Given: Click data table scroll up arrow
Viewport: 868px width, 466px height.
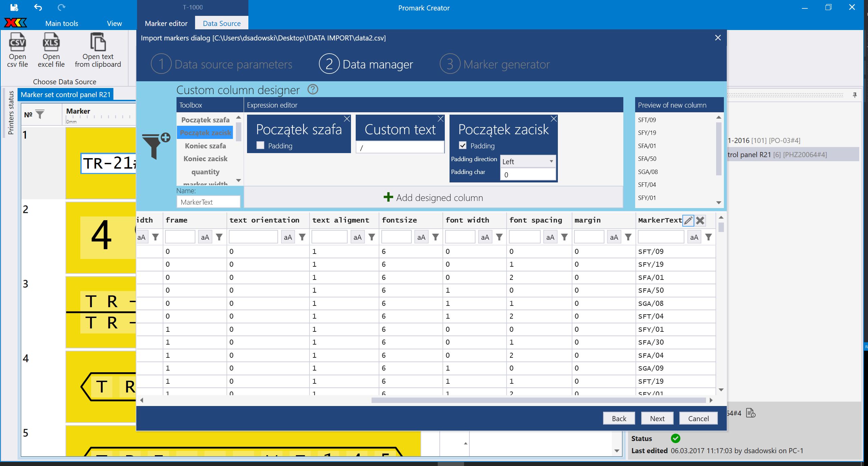Looking at the screenshot, I should 721,217.
